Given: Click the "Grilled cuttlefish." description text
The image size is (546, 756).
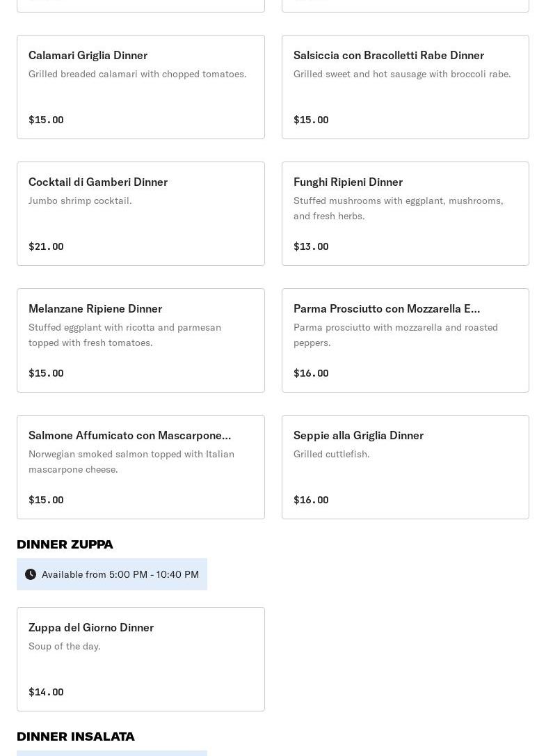Looking at the screenshot, I should click(332, 454).
